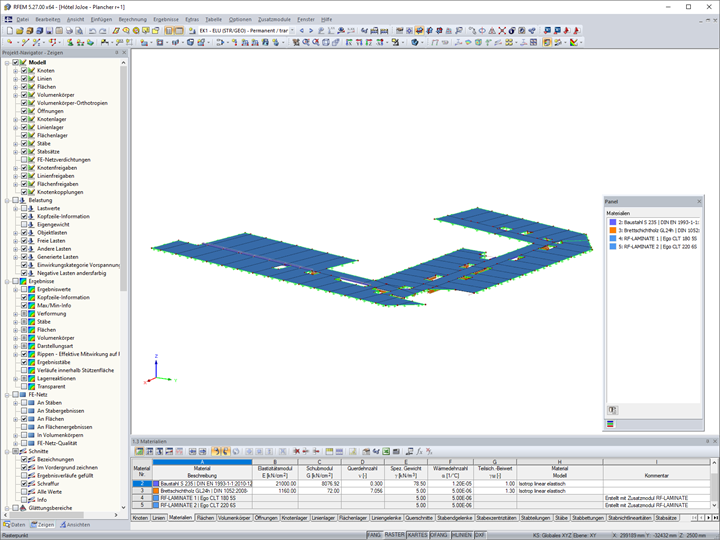The height and width of the screenshot is (540, 720).
Task: Open the Zusatzmodule menu
Action: click(x=274, y=19)
